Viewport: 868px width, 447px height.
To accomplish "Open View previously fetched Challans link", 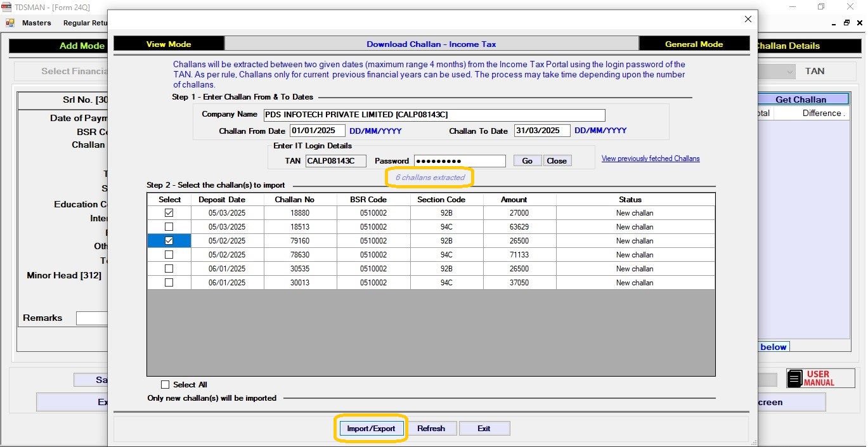I will 651,159.
